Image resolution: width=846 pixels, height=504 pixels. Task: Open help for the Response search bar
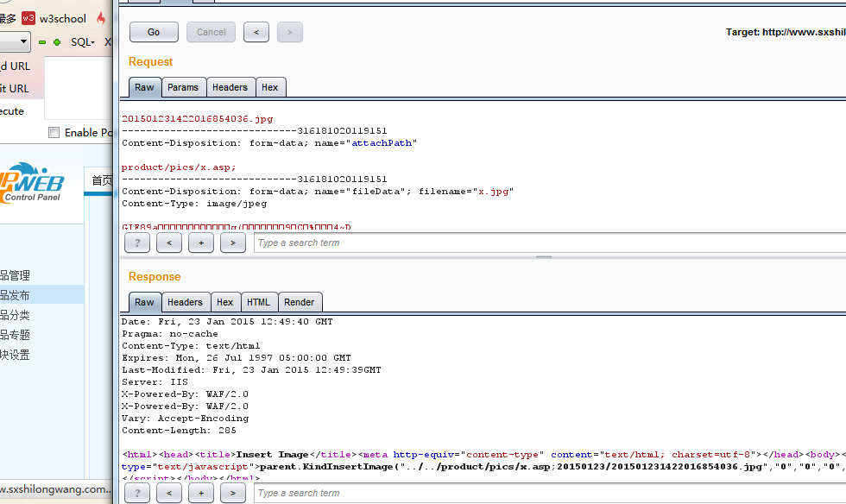(x=137, y=493)
